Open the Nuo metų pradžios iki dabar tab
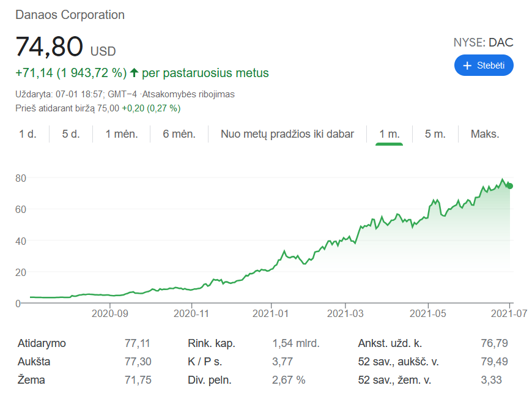The height and width of the screenshot is (399, 532). (287, 134)
